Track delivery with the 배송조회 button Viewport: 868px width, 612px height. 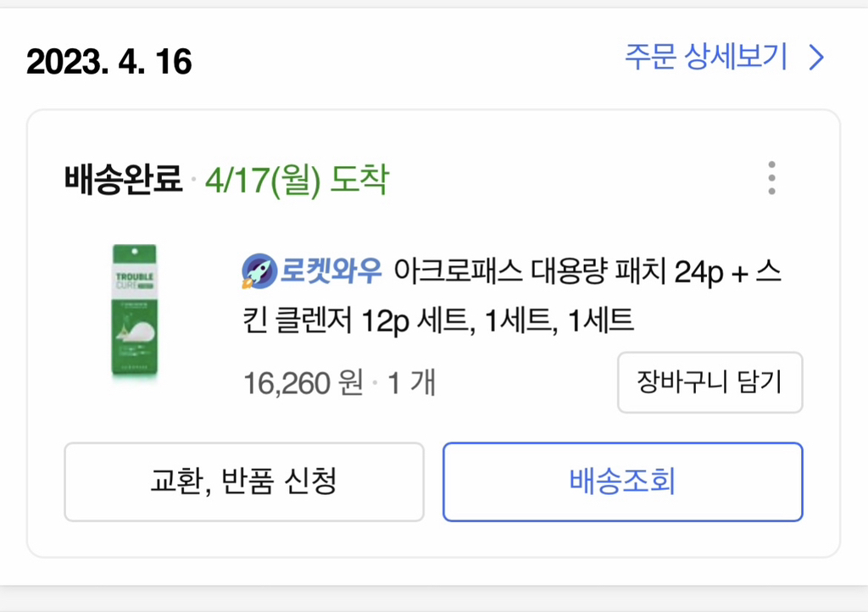pos(622,481)
